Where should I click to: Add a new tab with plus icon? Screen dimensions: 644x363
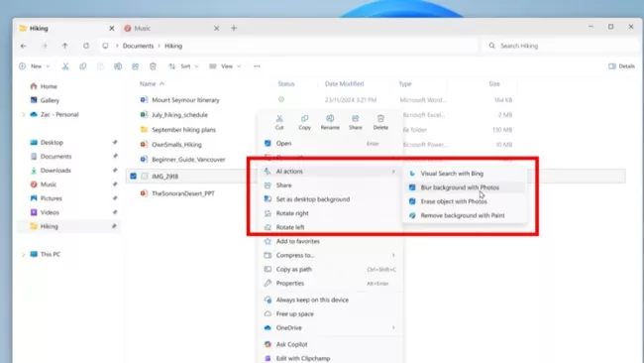click(234, 28)
